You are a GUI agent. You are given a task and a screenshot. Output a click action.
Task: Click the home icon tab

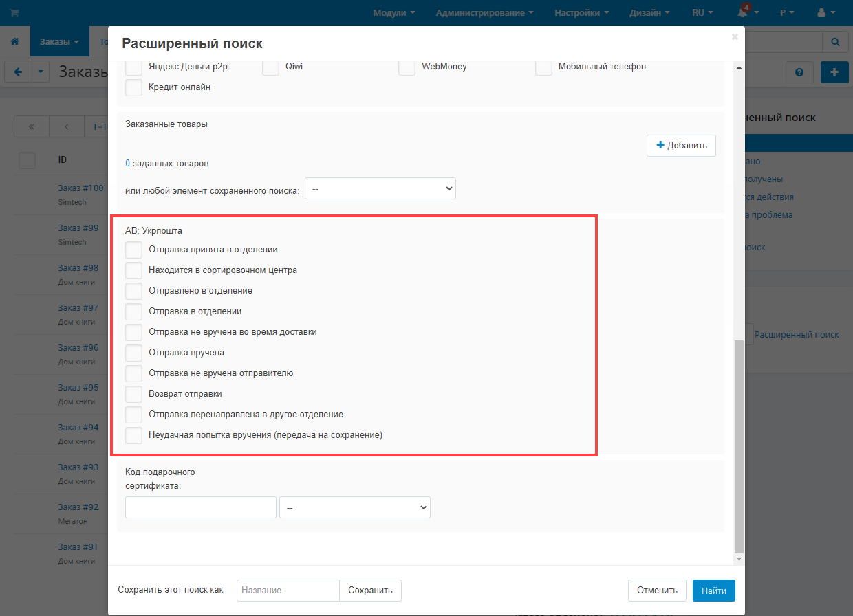14,42
